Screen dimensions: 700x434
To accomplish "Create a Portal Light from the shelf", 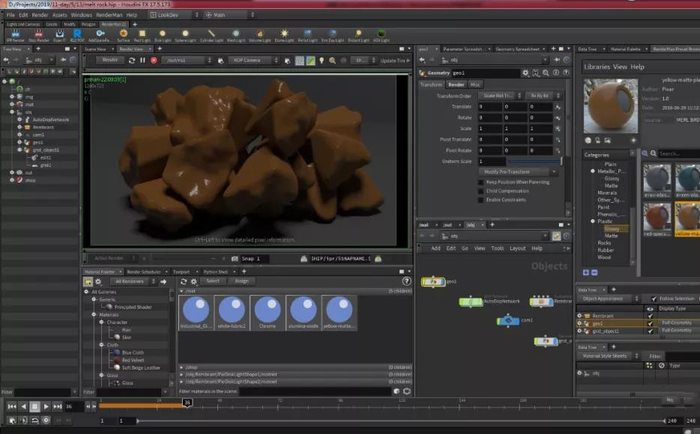I will pos(307,35).
